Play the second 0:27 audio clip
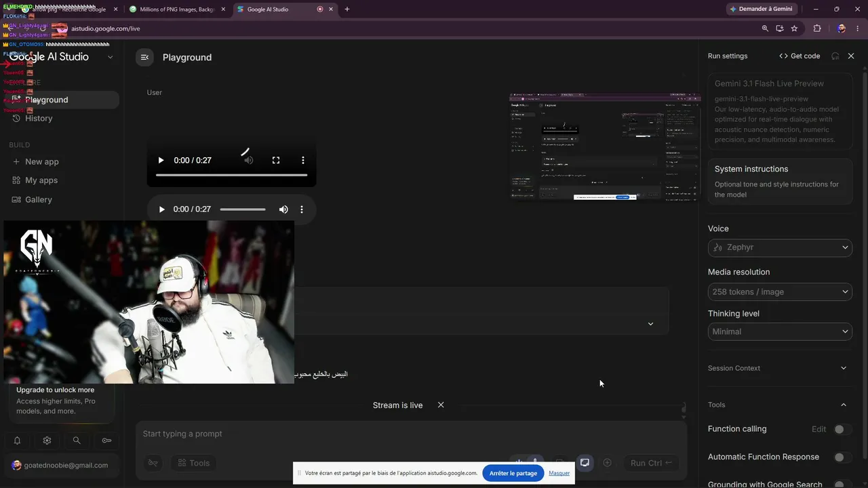This screenshot has width=868, height=488. click(161, 209)
